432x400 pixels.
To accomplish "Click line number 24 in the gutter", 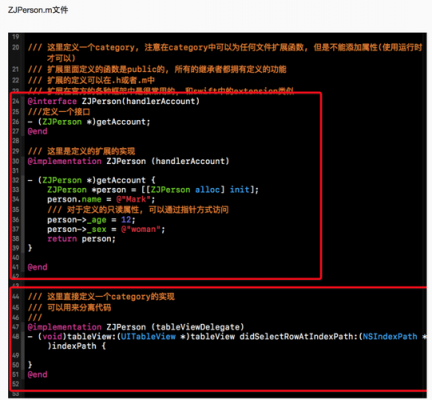I will (16, 101).
